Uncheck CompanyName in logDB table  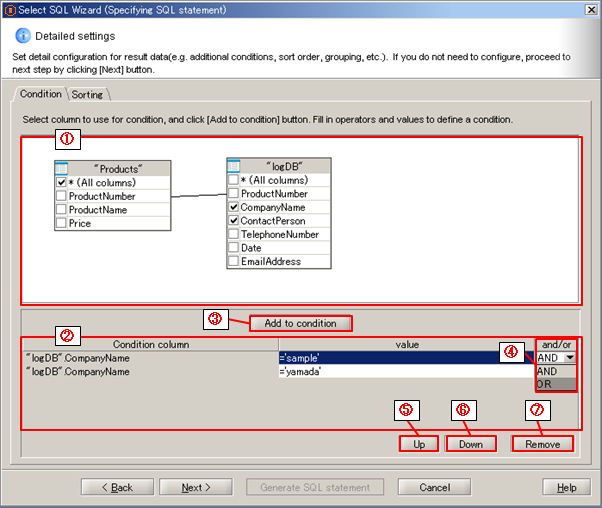234,207
